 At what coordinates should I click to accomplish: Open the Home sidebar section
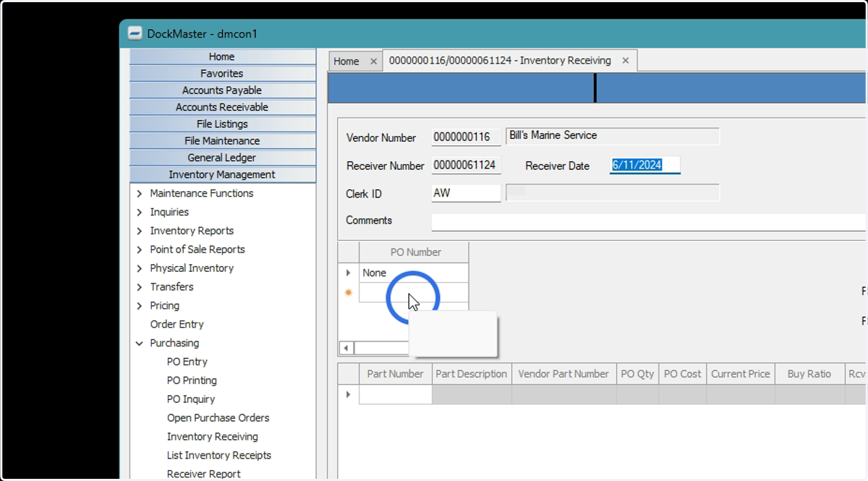(222, 56)
